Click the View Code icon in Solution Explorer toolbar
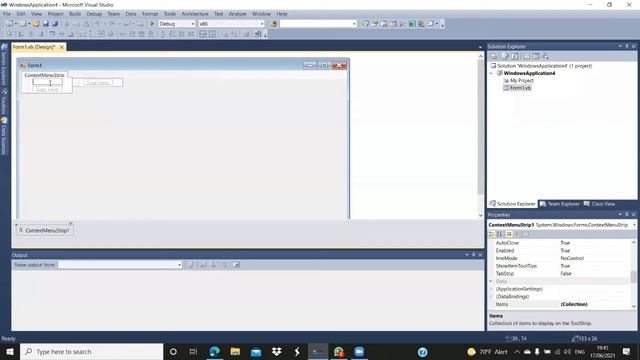The width and height of the screenshot is (640, 360). pos(527,56)
